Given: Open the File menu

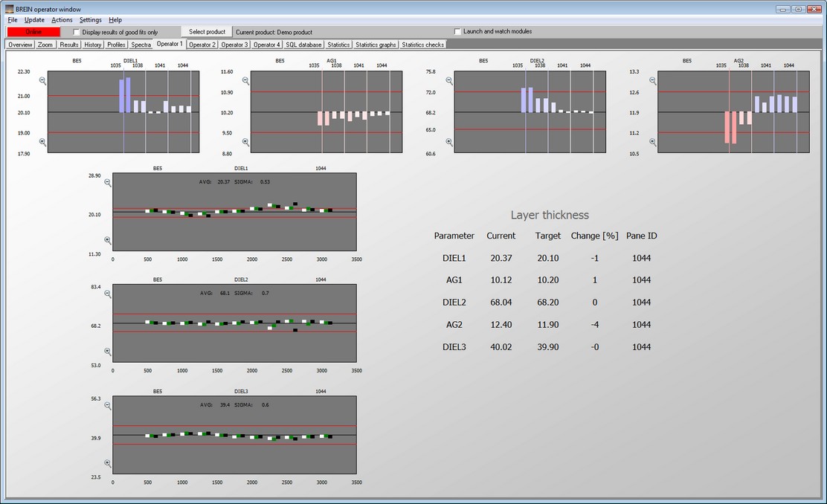Looking at the screenshot, I should 13,20.
